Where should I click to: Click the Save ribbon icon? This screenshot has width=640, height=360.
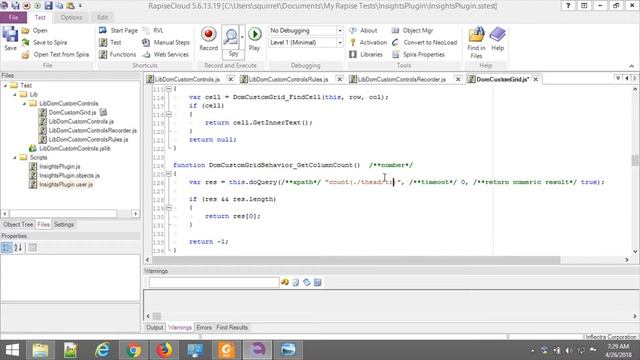coord(10,38)
